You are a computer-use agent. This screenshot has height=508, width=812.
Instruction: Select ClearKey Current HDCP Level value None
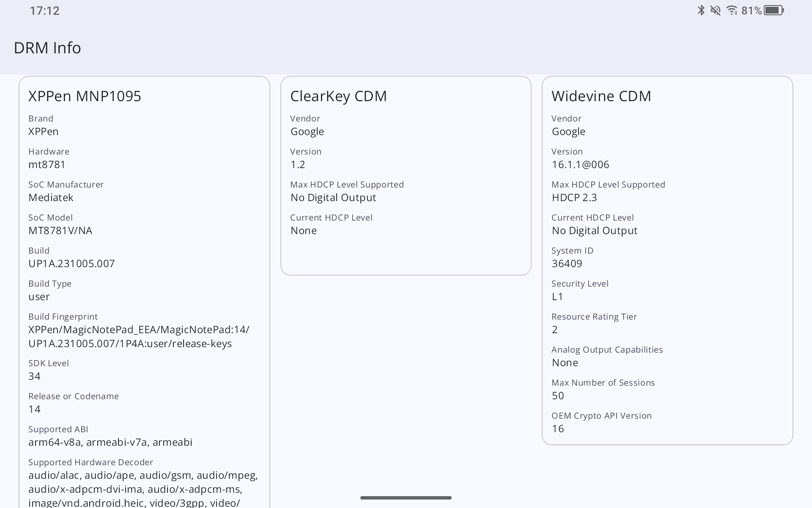(304, 230)
